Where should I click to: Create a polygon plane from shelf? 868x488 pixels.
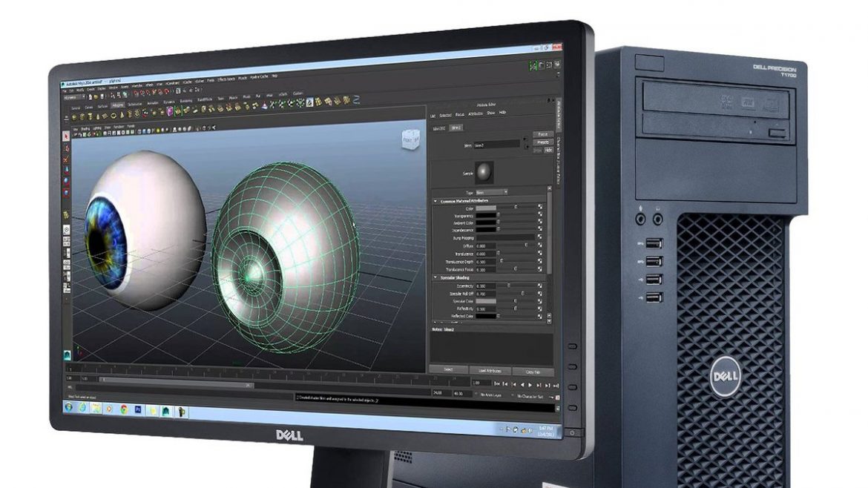click(106, 116)
